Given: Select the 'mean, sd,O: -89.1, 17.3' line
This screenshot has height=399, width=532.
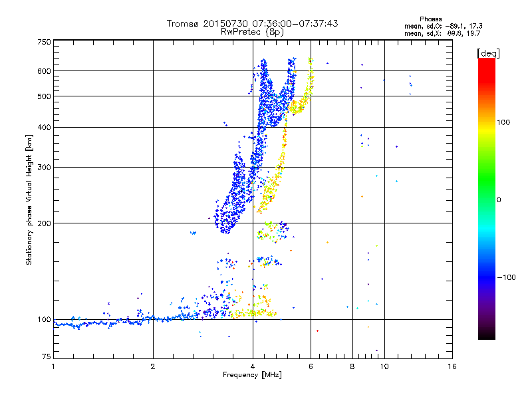Looking at the screenshot, I should point(443,26).
